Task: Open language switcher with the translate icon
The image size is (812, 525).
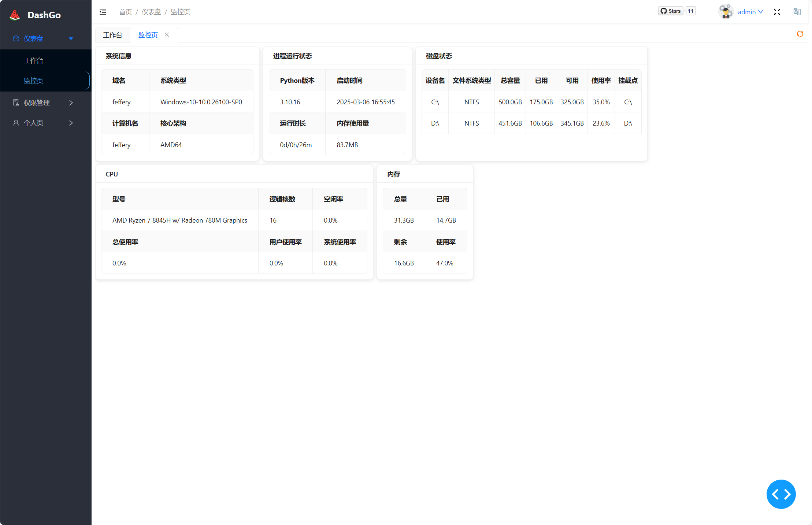Action: (x=797, y=12)
